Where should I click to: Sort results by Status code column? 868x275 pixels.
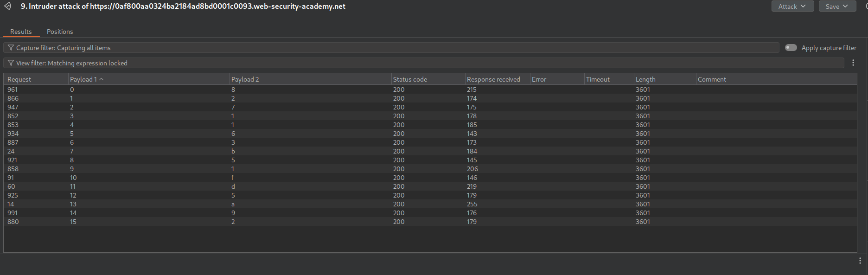(410, 79)
